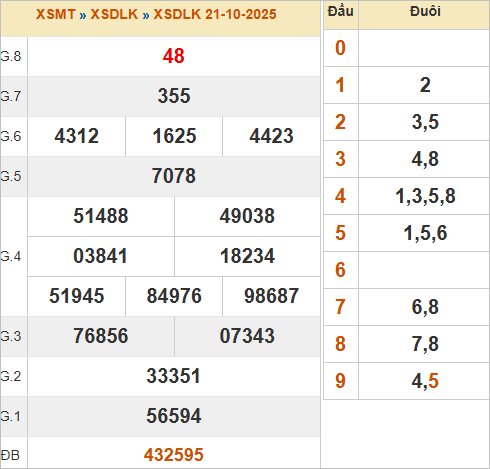Click head digit 7 in Đầu column
Screen dimensions: 490x469
click(340, 307)
